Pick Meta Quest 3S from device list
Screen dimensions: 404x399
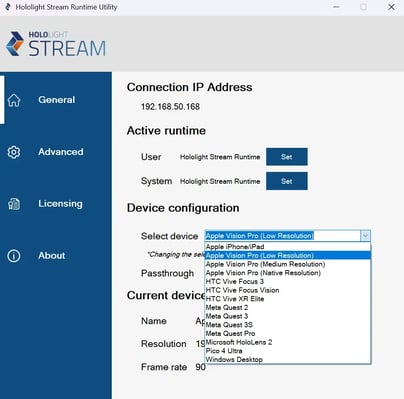tap(288, 325)
